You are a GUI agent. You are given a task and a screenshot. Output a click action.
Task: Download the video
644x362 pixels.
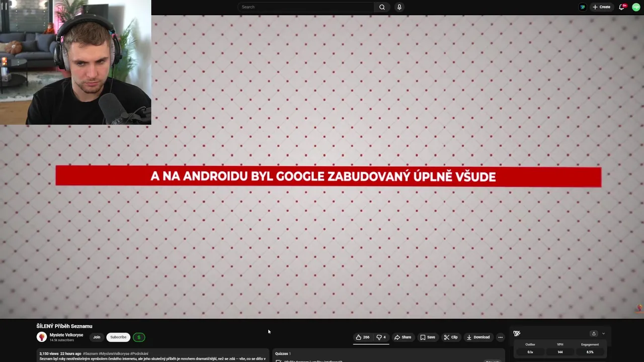(x=478, y=337)
